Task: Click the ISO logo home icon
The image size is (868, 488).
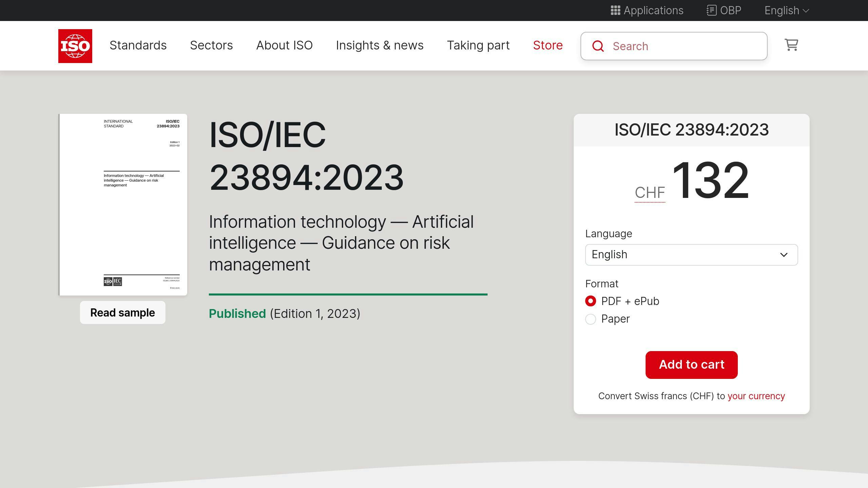Action: [x=75, y=46]
